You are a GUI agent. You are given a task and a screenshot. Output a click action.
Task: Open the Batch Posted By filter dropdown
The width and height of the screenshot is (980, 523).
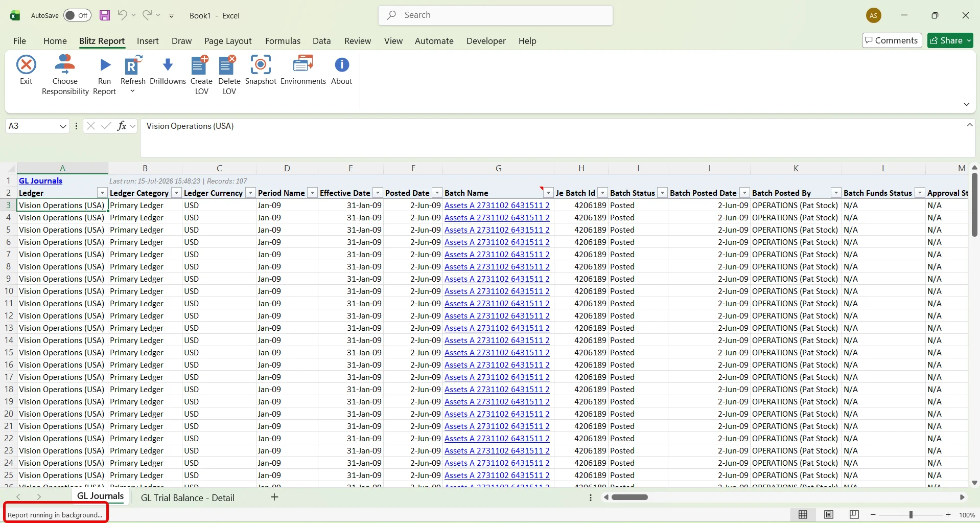[836, 193]
